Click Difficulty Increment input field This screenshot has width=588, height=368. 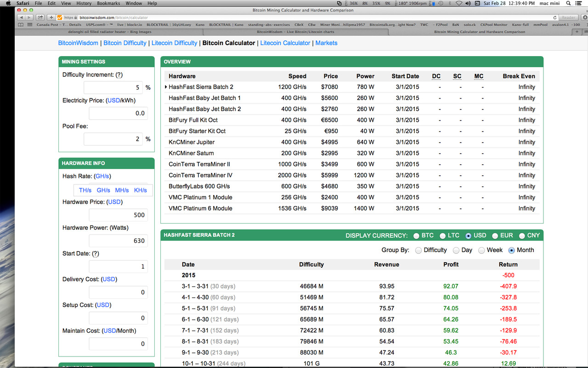coord(113,87)
